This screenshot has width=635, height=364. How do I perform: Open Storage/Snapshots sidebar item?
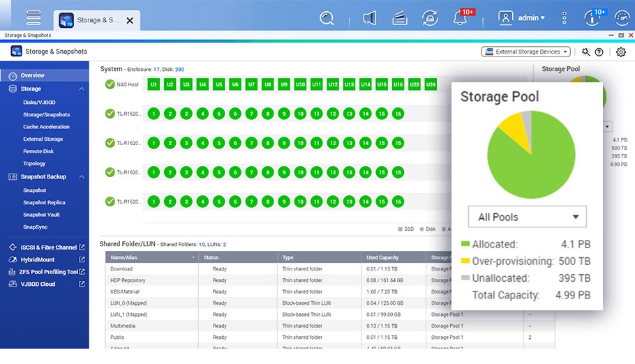click(46, 114)
